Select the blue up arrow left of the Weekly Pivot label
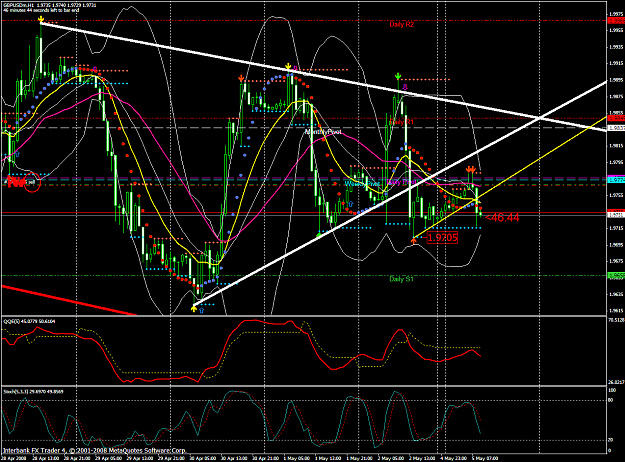 (351, 204)
